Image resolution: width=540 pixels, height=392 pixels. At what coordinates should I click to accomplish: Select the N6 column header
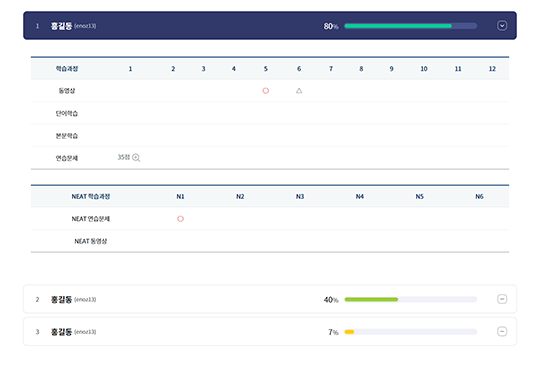[x=479, y=196]
